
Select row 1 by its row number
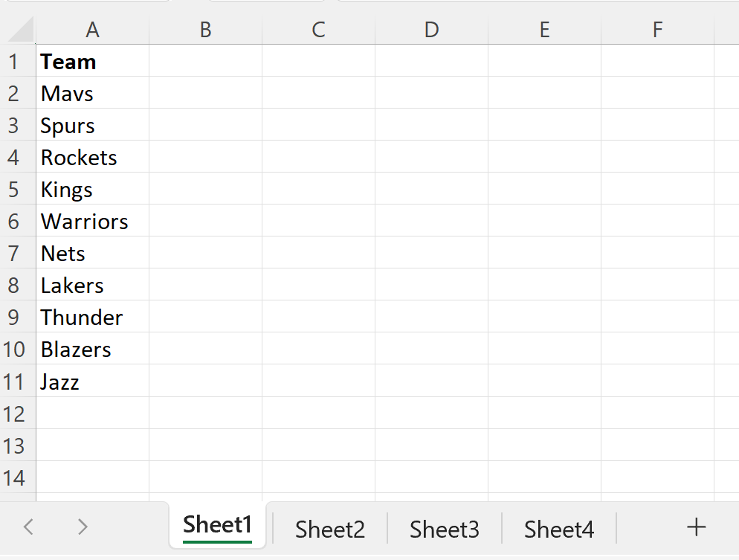click(16, 62)
